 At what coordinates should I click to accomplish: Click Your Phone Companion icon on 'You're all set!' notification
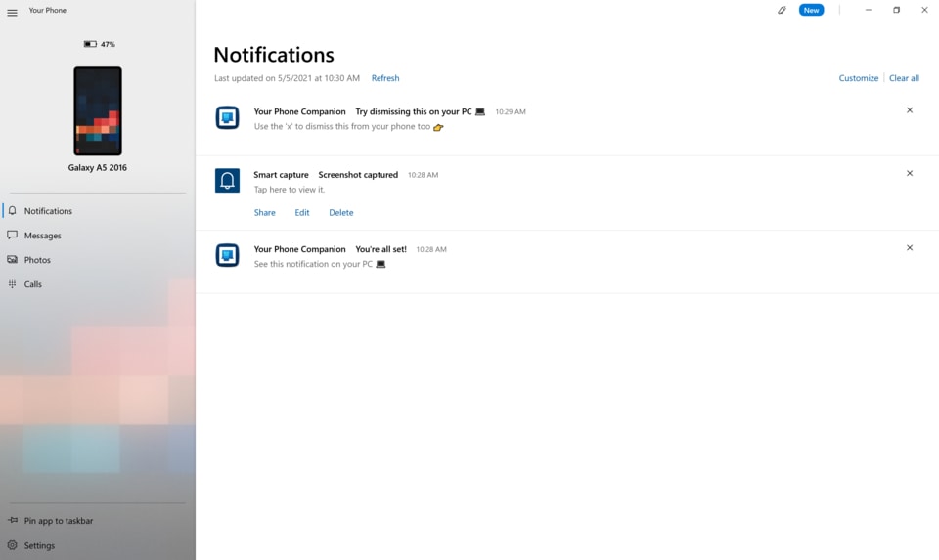[x=228, y=255]
